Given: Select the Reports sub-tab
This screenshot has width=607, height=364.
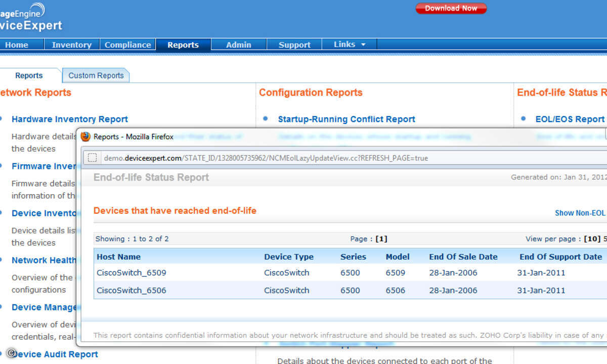Looking at the screenshot, I should 29,75.
